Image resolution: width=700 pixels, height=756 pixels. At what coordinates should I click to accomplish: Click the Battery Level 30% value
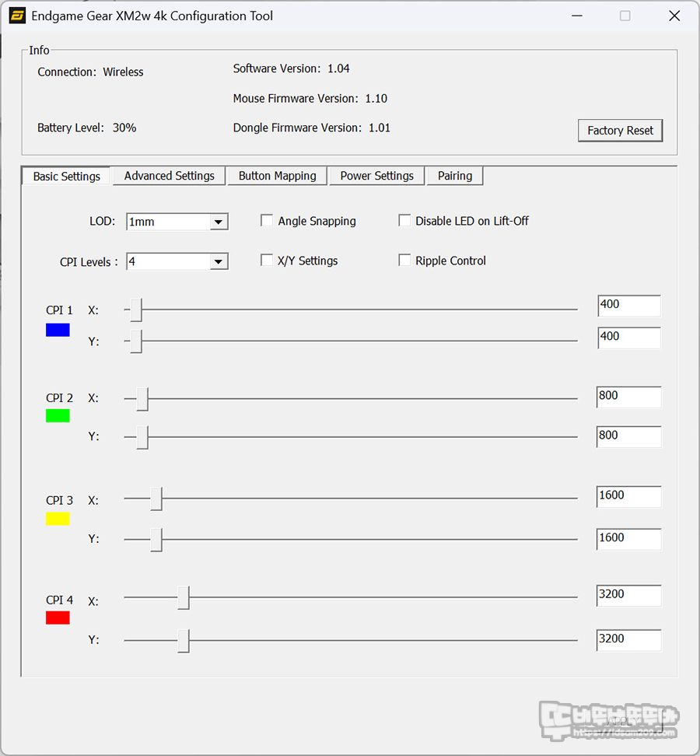point(124,128)
